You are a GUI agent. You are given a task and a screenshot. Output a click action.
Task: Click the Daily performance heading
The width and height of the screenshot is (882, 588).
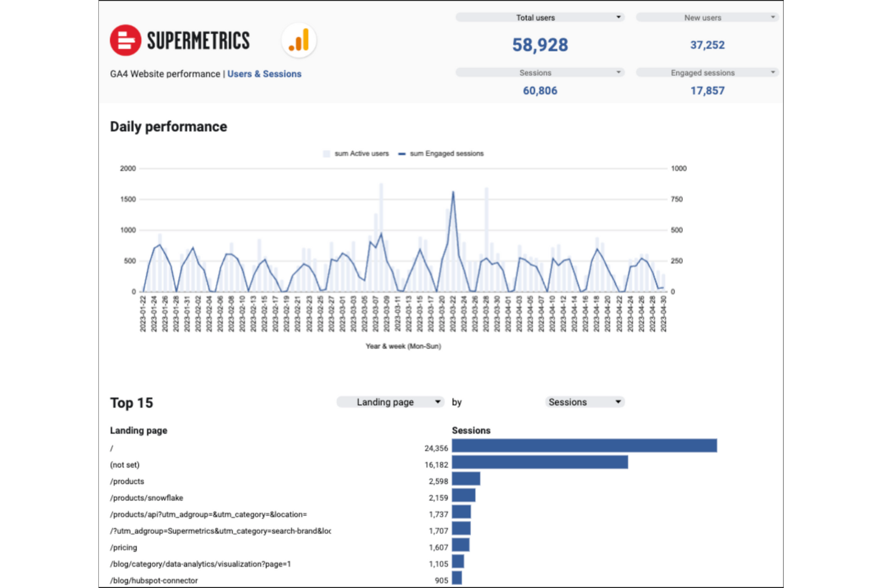(169, 127)
